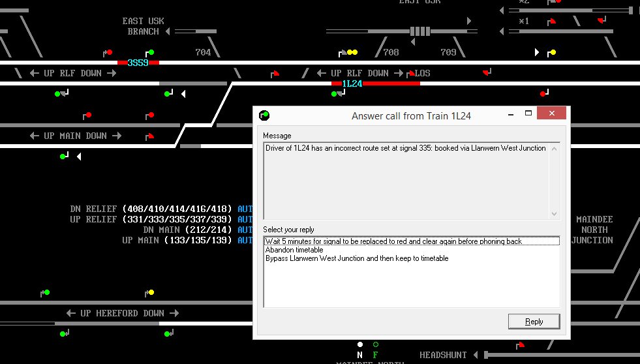The height and width of the screenshot is (364, 640).
Task: Toggle DN RELIEF auto working AUT button
Action: (245, 209)
